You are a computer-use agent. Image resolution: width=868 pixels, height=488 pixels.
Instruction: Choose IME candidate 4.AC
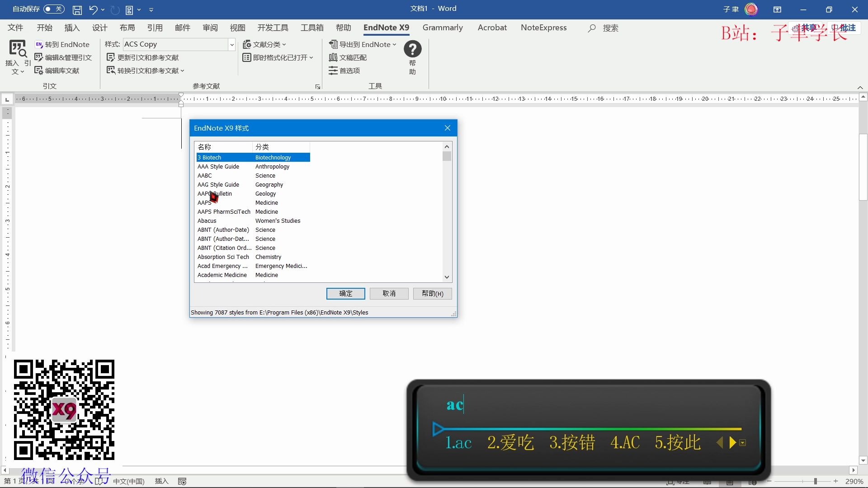pos(625,442)
